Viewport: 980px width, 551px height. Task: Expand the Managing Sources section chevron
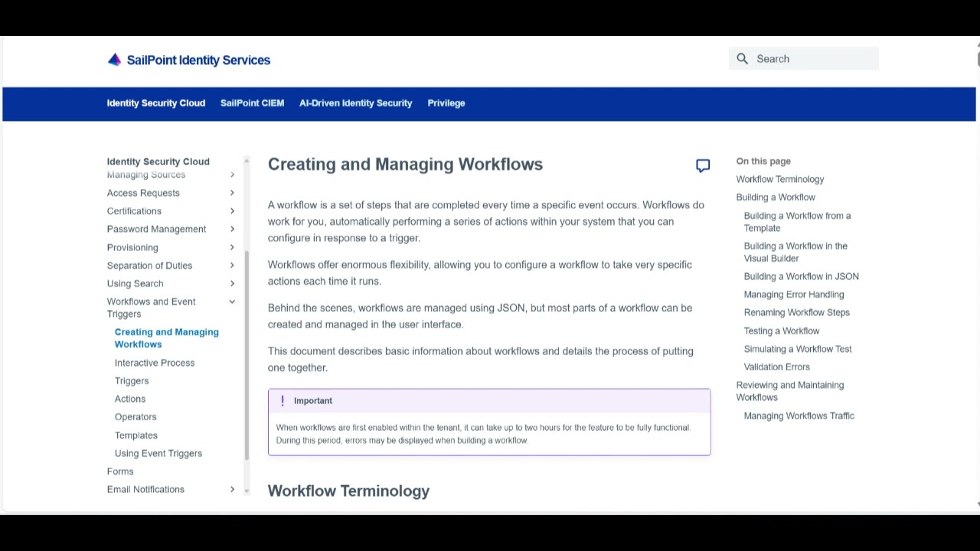click(x=232, y=175)
